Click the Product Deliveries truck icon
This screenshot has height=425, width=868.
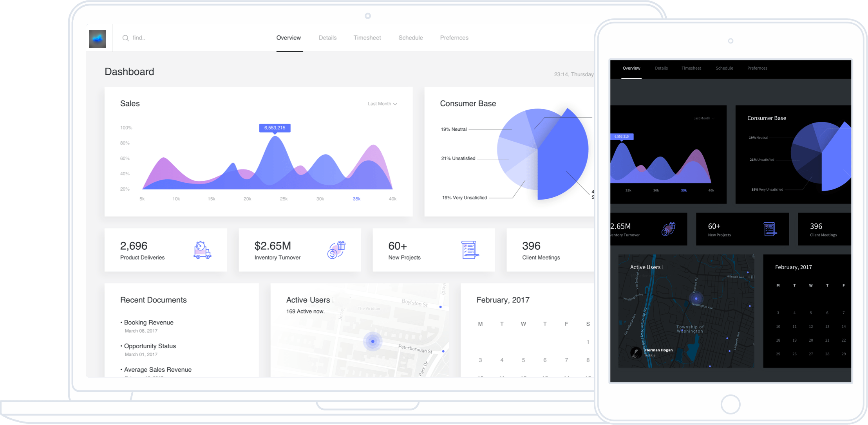[x=202, y=250]
